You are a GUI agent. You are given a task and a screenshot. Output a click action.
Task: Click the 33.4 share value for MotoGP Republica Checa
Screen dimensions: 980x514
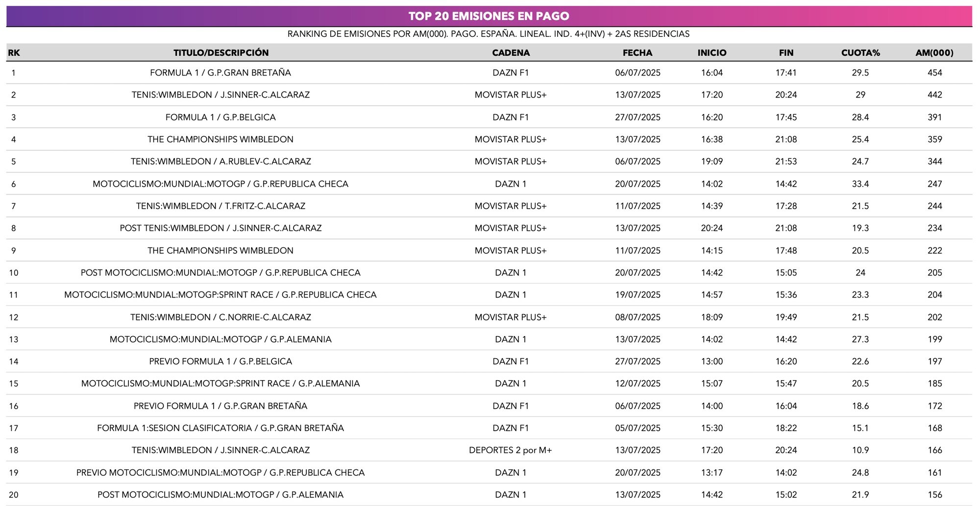tap(860, 184)
